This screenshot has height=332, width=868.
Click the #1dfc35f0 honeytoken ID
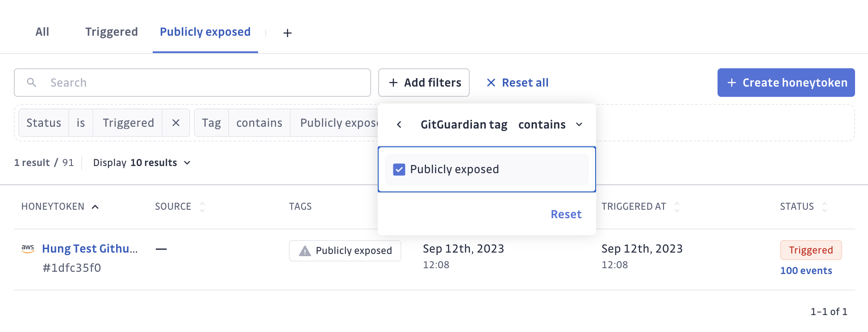click(x=71, y=268)
